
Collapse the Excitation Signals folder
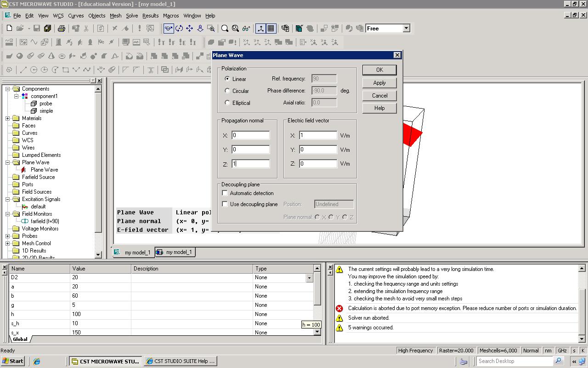coord(8,199)
